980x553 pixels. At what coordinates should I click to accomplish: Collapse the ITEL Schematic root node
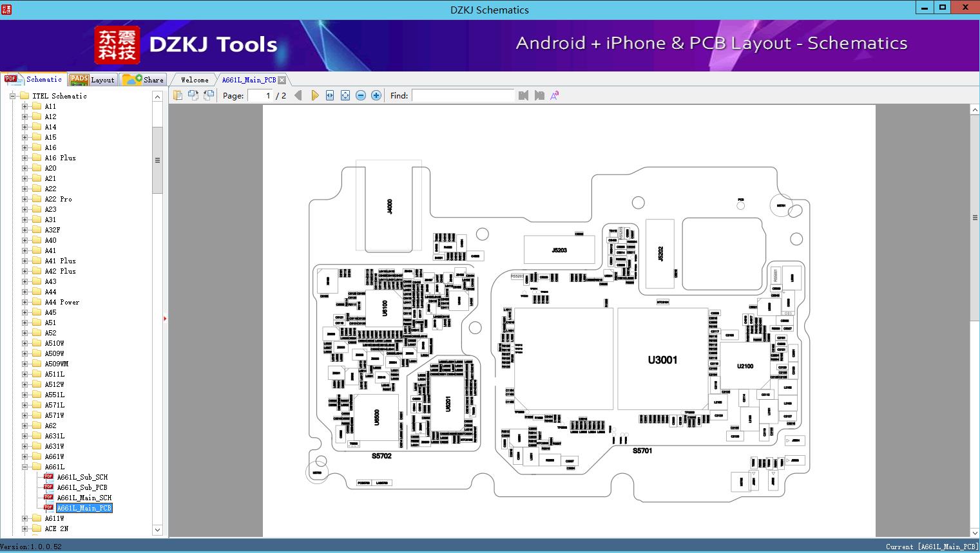tap(12, 96)
